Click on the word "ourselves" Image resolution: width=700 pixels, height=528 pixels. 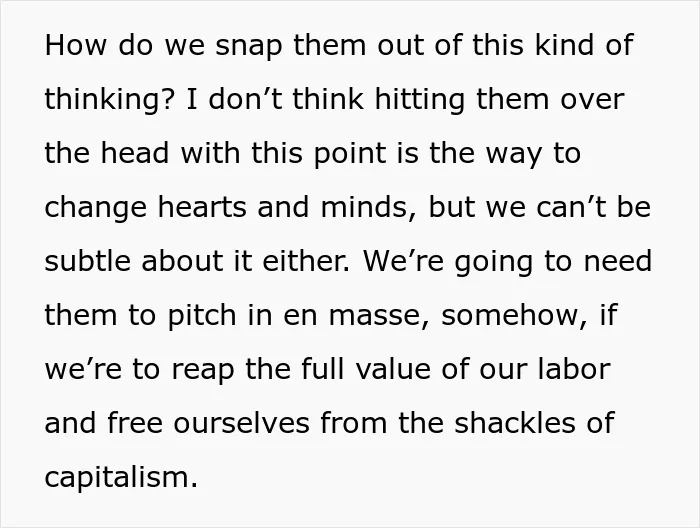pyautogui.click(x=241, y=423)
